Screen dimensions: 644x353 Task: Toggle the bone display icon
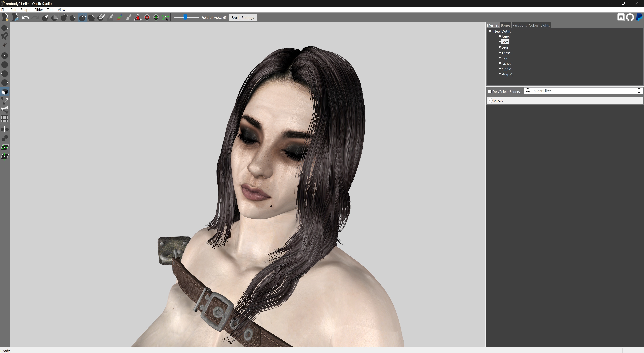pyautogui.click(x=5, y=109)
